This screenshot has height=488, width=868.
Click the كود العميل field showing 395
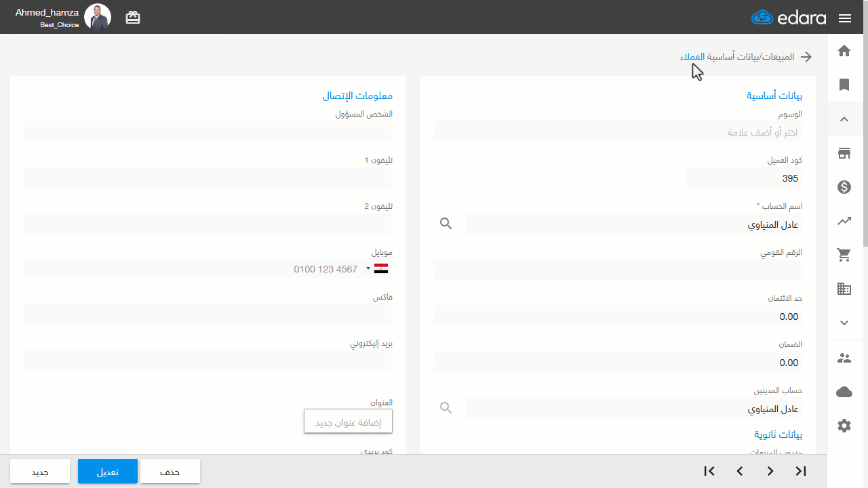tap(744, 178)
